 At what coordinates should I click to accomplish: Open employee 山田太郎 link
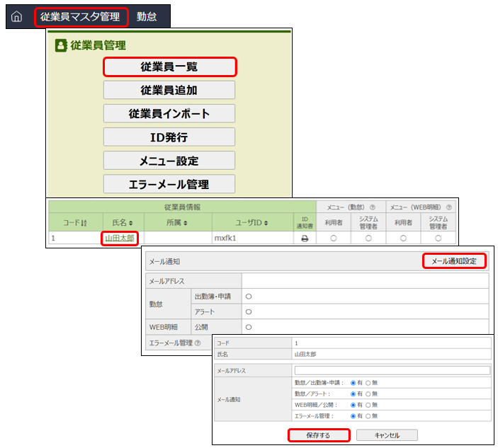click(119, 239)
